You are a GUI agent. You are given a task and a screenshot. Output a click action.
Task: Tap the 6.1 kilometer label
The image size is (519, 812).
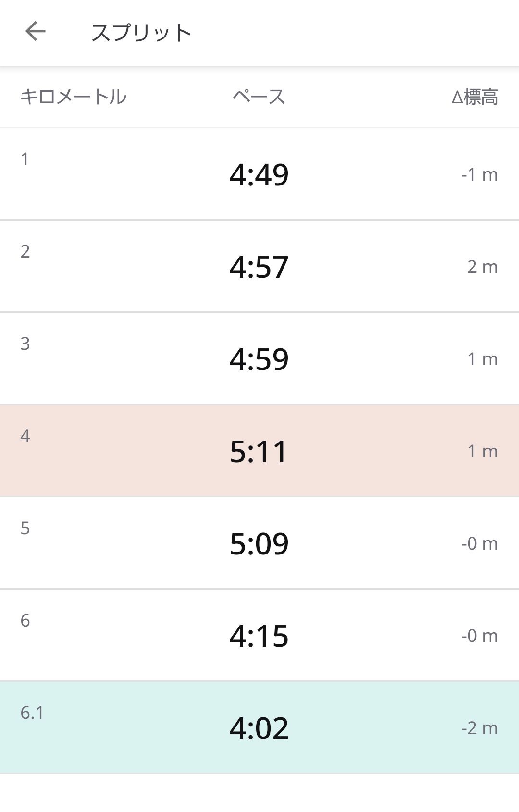pos(32,713)
